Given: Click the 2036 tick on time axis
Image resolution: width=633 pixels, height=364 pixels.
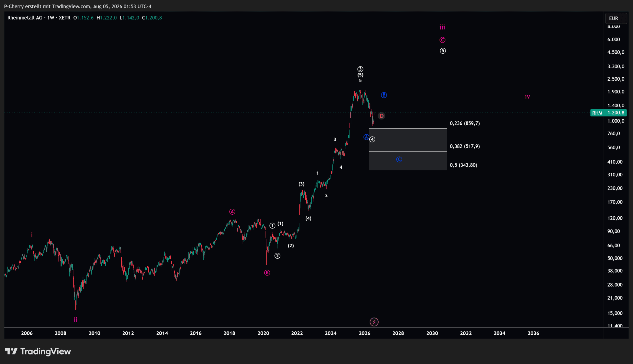Looking at the screenshot, I should click(533, 333).
